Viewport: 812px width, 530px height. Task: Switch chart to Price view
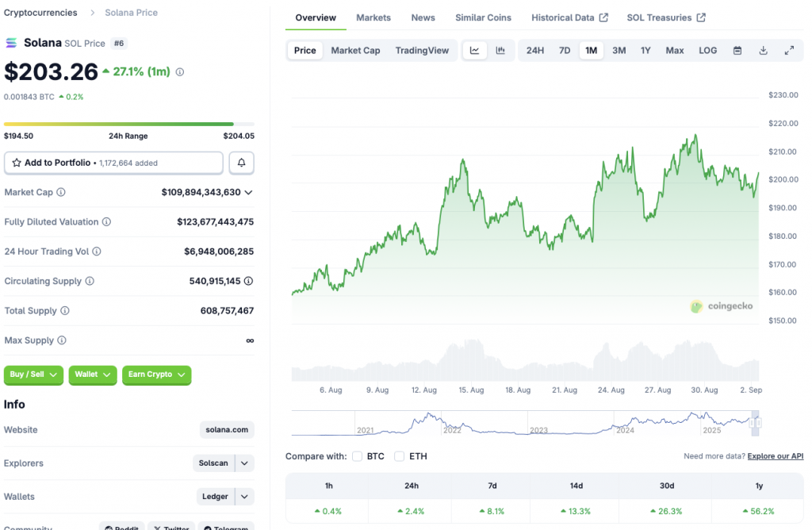pos(305,50)
